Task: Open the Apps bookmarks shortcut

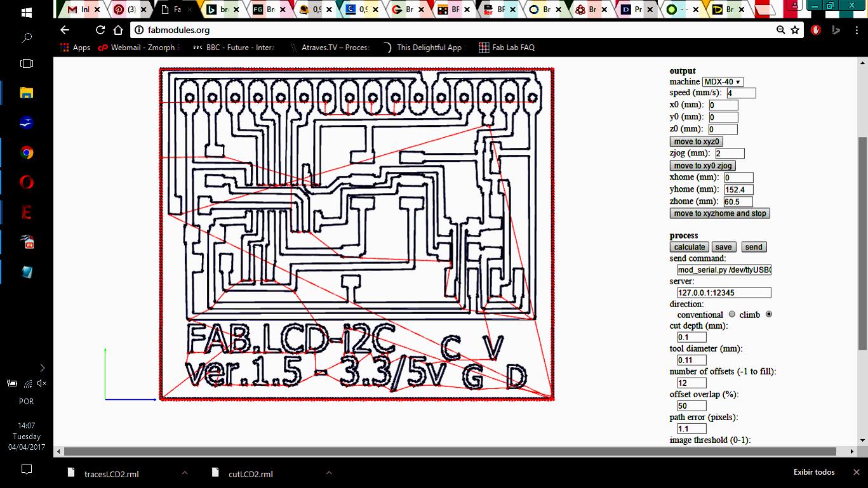Action: (x=75, y=48)
